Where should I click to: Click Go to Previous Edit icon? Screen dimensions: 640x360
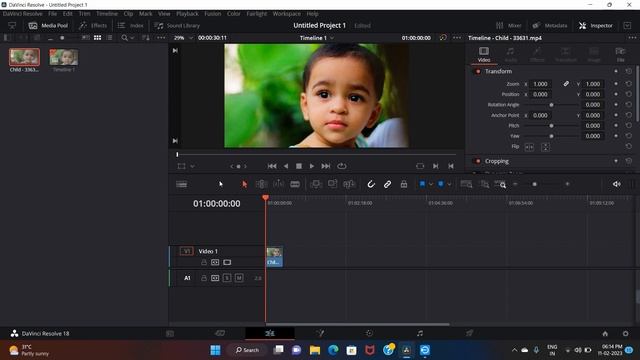451,166
